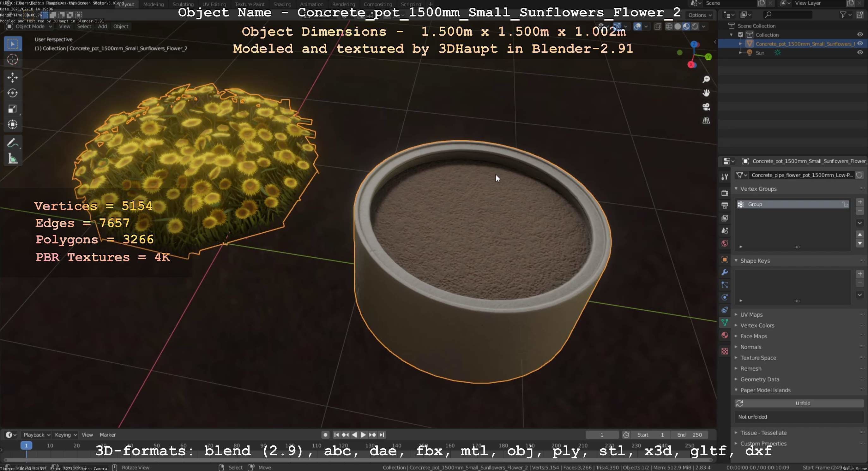Pick the Annotate pencil tool
The width and height of the screenshot is (868, 471).
tap(13, 143)
